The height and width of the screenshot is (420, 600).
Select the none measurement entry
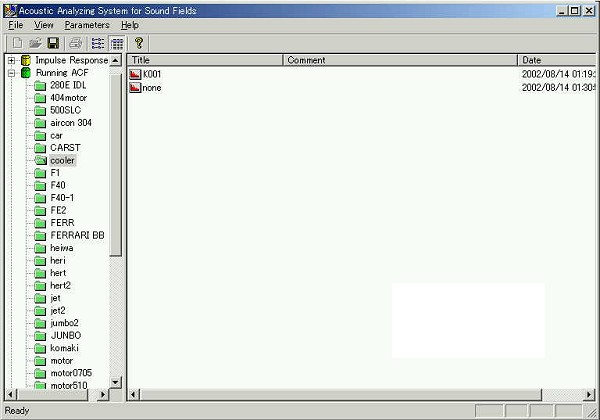click(x=151, y=88)
